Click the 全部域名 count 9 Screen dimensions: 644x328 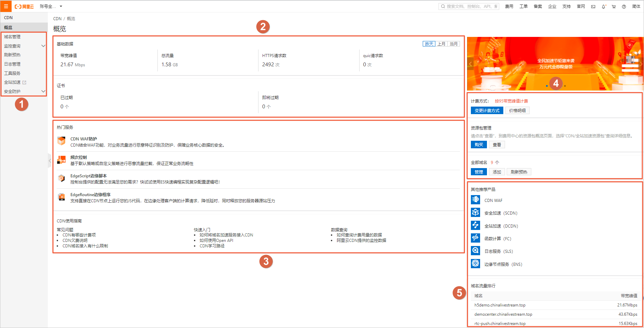tap(492, 163)
